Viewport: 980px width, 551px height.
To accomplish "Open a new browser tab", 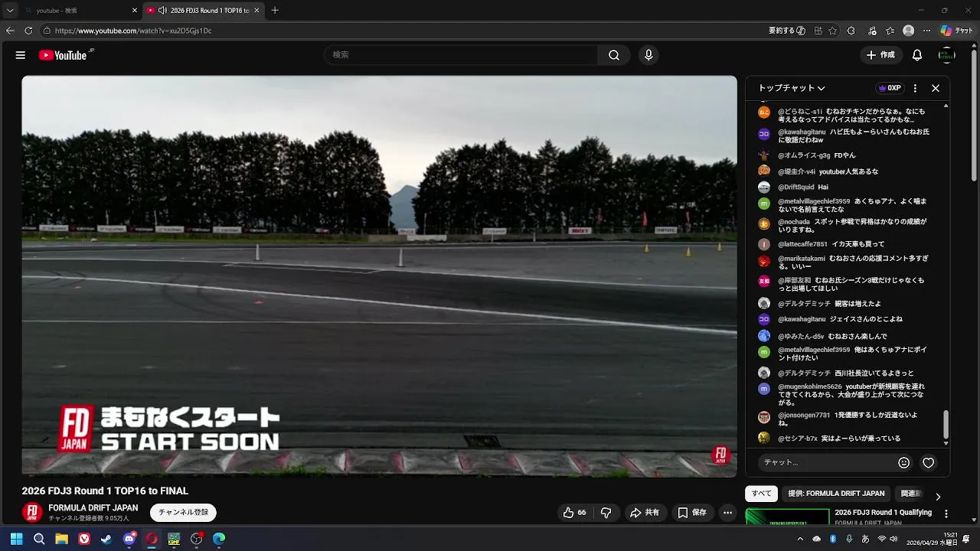I will 275,11.
